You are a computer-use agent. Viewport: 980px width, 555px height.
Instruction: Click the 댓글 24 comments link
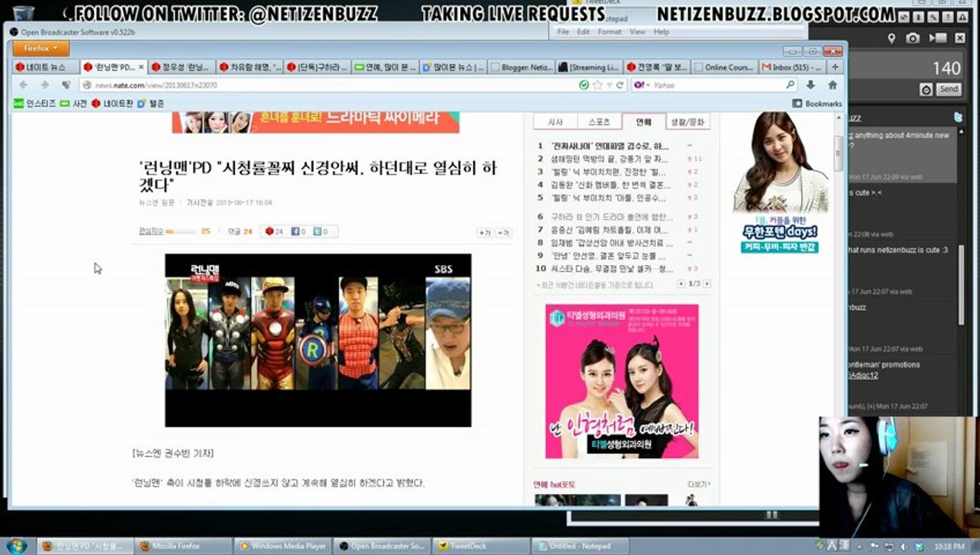tap(240, 231)
